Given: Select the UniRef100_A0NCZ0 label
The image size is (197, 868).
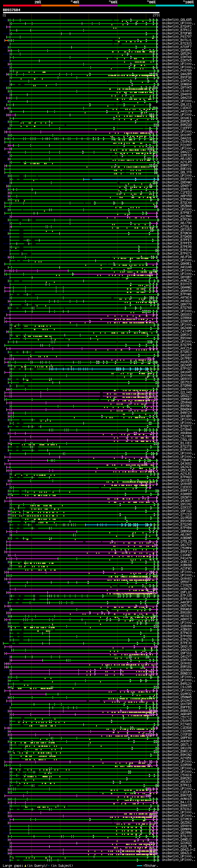Looking at the screenshot, I should point(177,281).
